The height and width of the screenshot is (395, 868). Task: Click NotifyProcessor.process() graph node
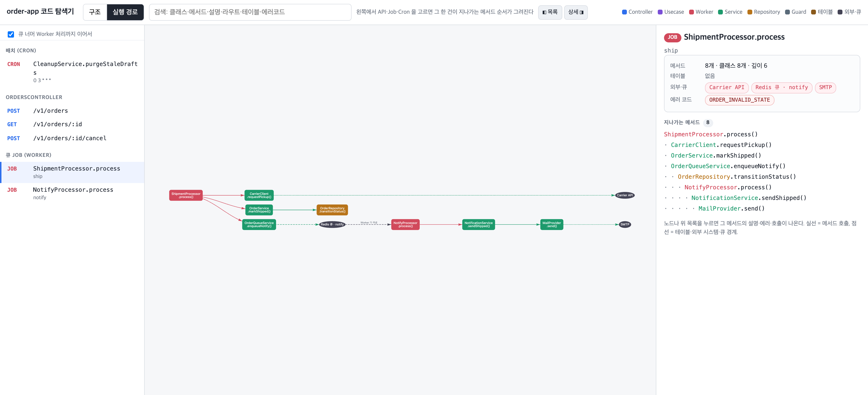coord(405,224)
